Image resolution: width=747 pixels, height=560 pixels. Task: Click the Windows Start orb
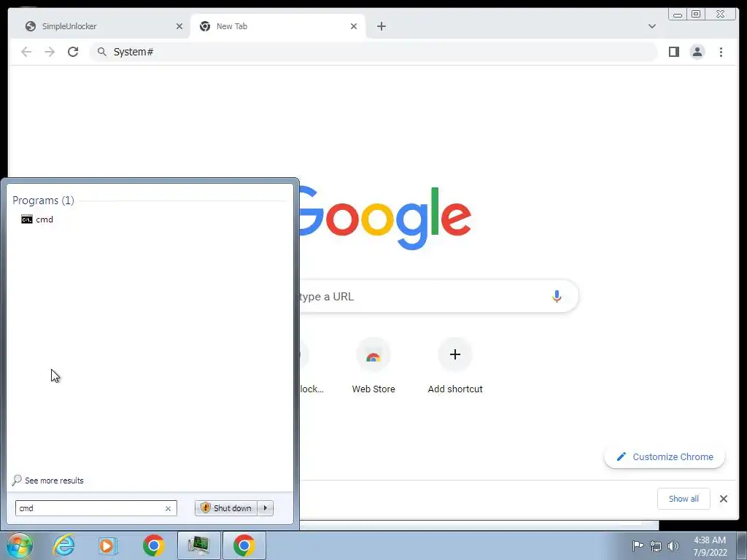click(x=19, y=545)
